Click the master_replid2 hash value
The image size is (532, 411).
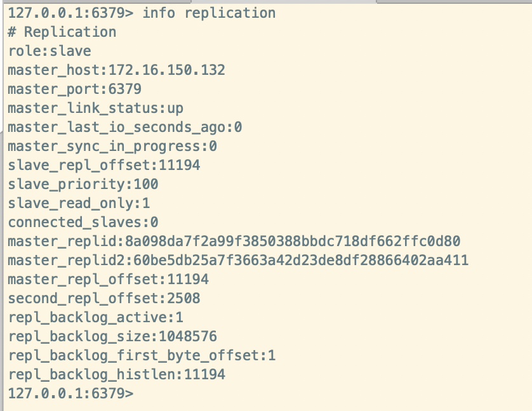(301, 260)
